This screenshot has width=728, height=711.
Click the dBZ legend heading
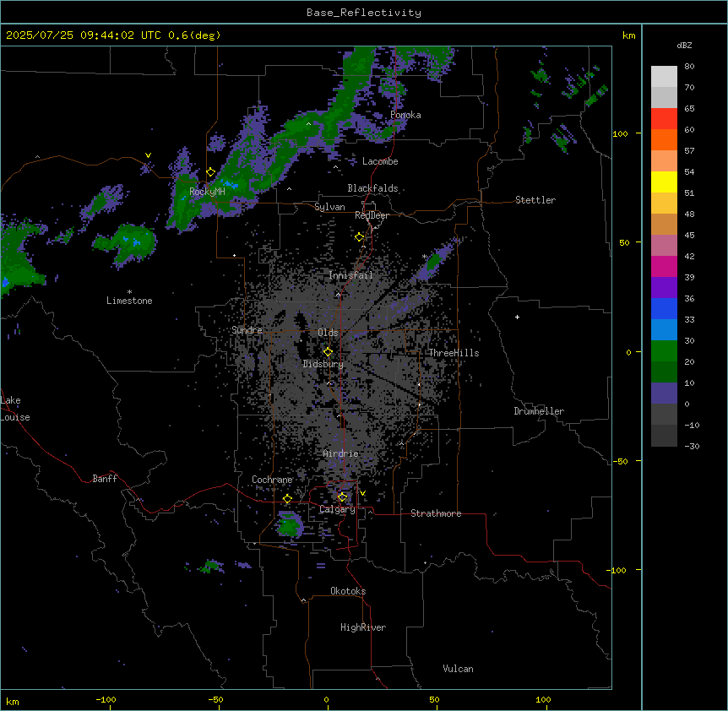pos(684,45)
